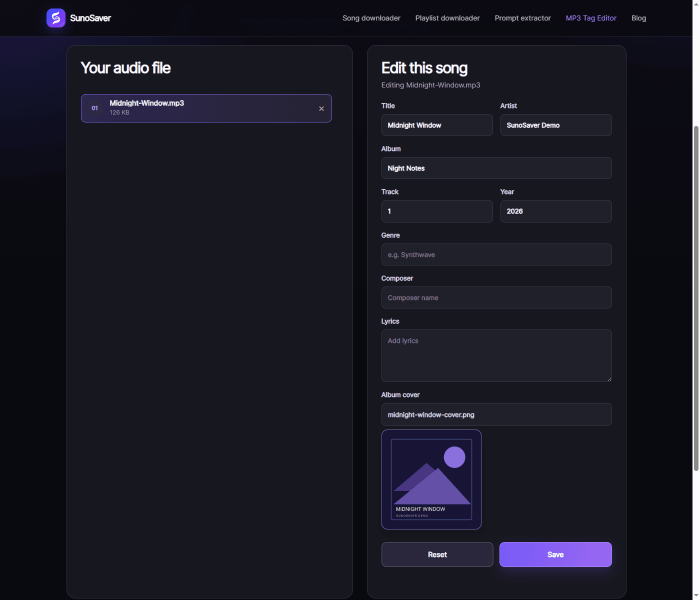700x600 pixels.
Task: Click the "Album cover" label
Action: [400, 395]
